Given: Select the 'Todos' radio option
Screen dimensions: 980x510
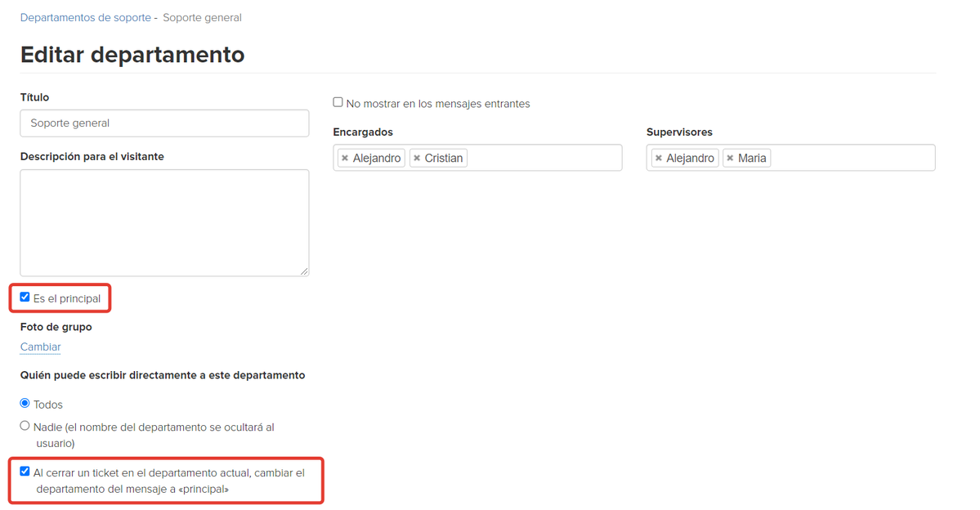Looking at the screenshot, I should point(25,403).
